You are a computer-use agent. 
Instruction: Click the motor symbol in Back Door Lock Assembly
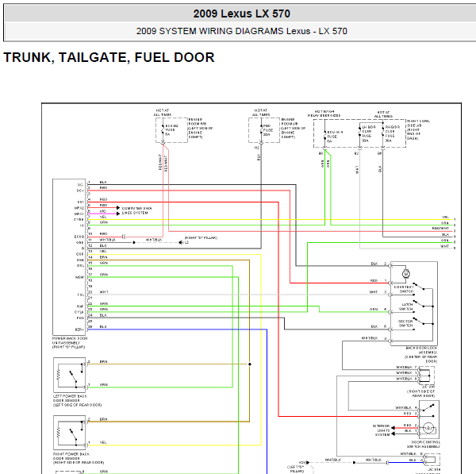click(406, 274)
